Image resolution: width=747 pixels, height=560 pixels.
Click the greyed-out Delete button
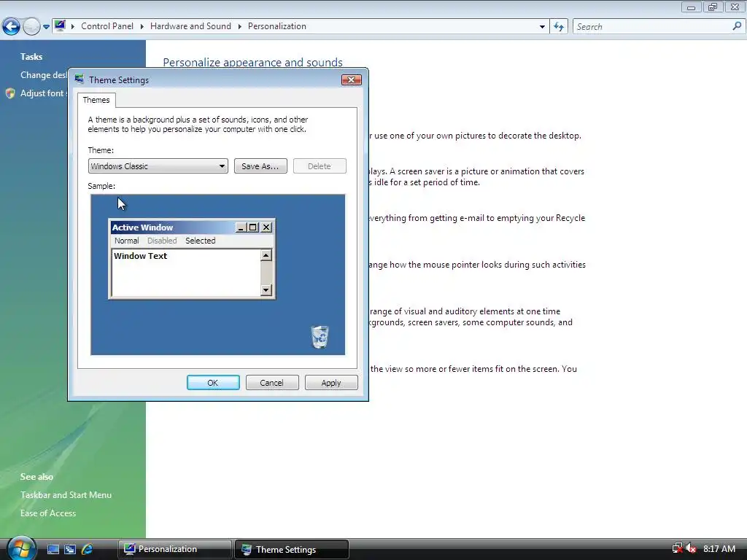tap(320, 166)
